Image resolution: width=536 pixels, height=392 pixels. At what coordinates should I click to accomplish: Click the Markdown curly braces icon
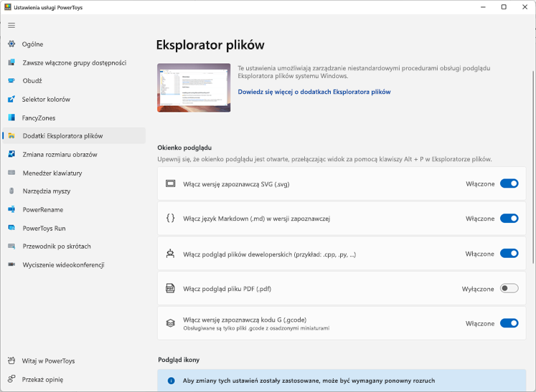click(x=170, y=218)
